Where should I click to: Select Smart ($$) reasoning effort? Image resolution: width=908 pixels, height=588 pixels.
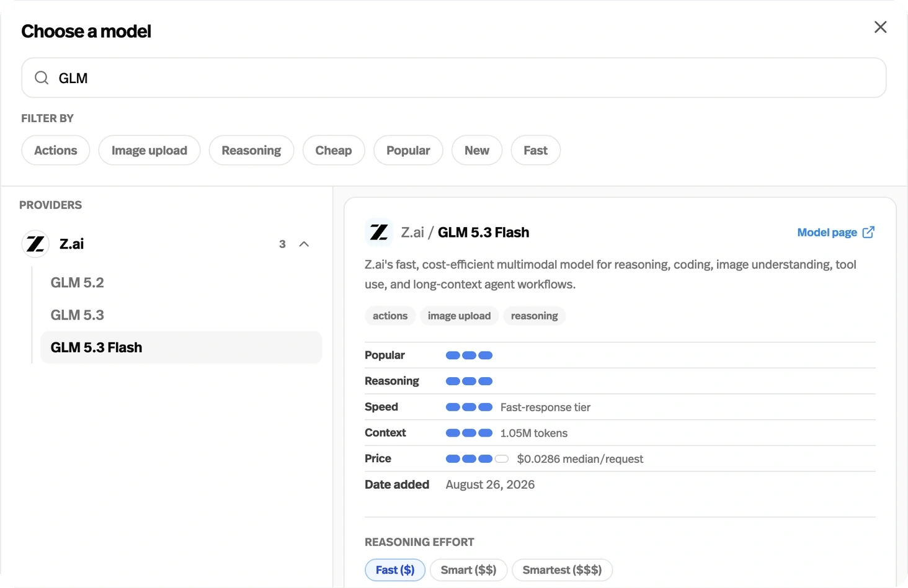tap(468, 570)
